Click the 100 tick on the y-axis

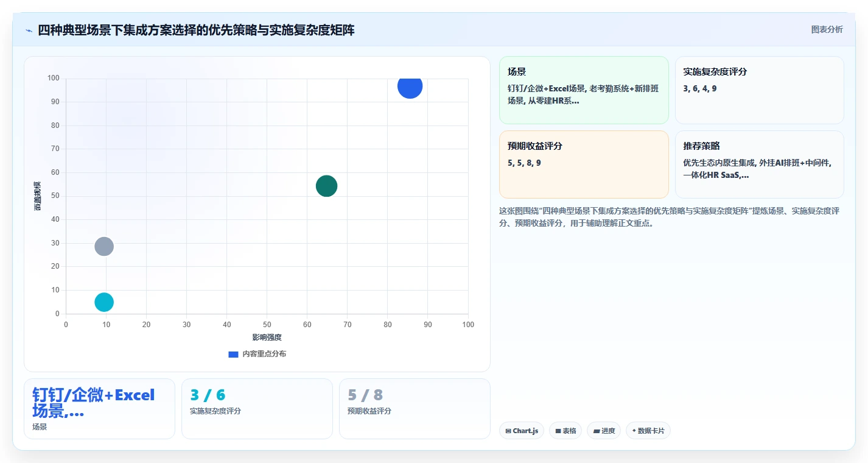tap(54, 78)
